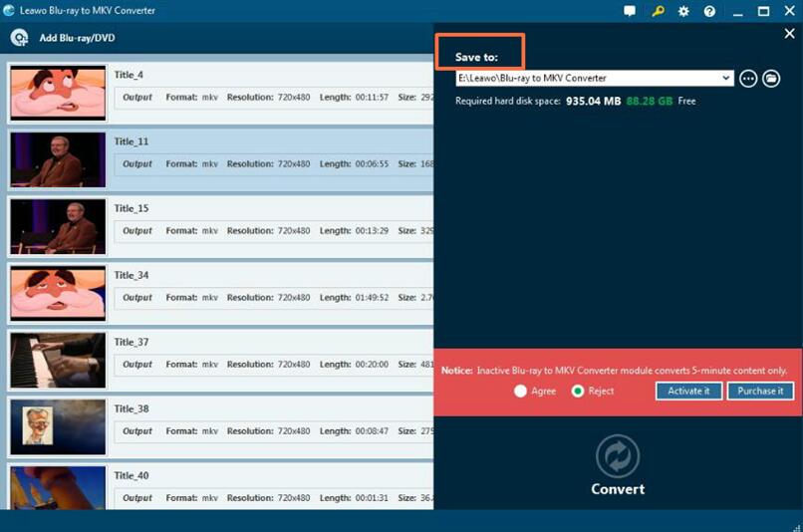Viewport: 803px width, 532px height.
Task: Click the Title_34 name text
Action: tap(132, 275)
